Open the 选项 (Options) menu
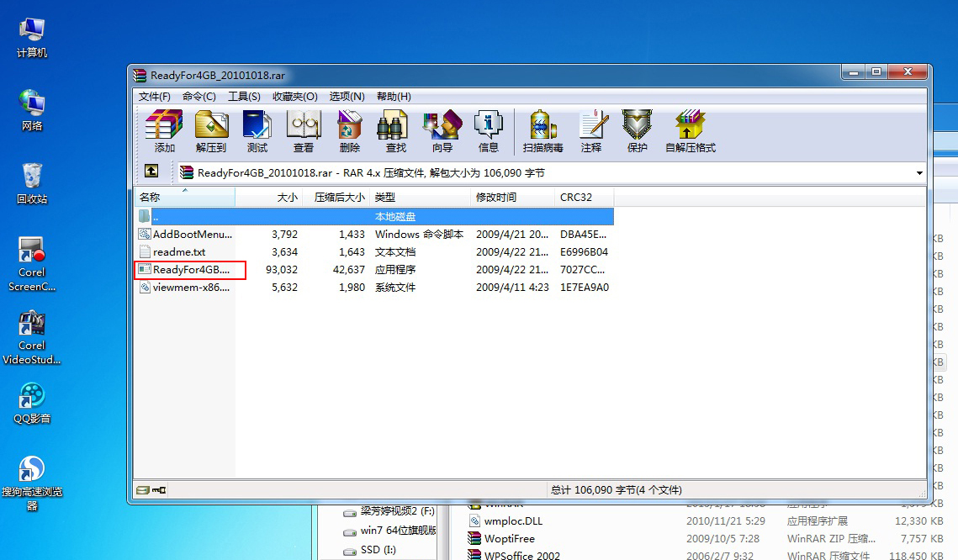958x560 pixels. (x=346, y=96)
